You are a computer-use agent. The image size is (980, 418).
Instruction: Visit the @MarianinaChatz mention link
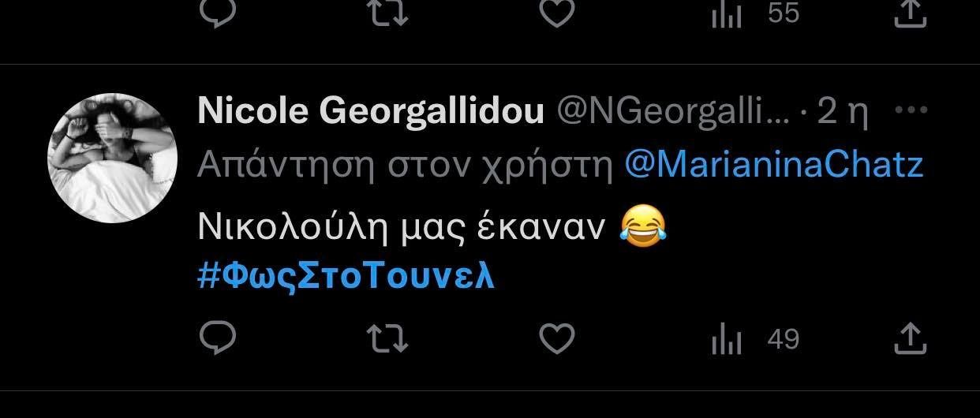(x=773, y=164)
